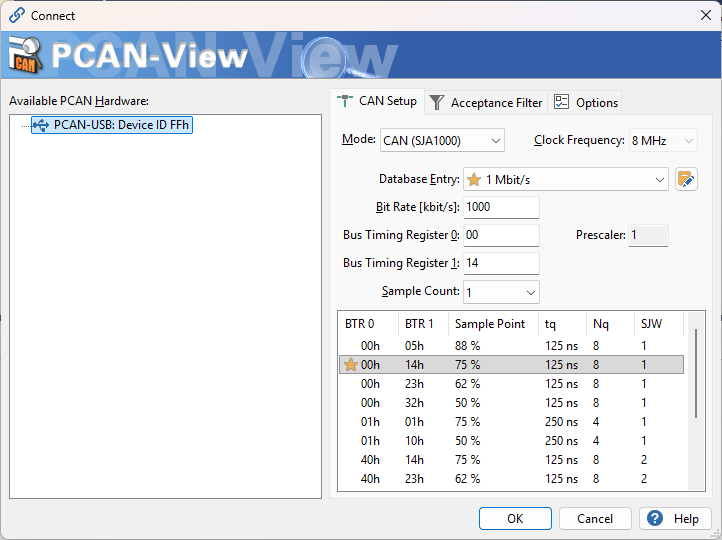722x540 pixels.
Task: Open the Clock Frequency dropdown
Action: pos(663,140)
